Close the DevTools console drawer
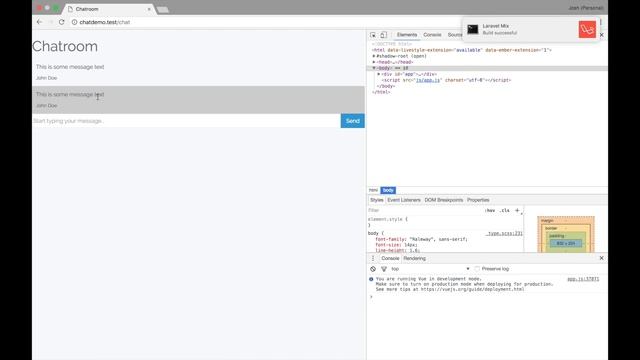 (601, 258)
